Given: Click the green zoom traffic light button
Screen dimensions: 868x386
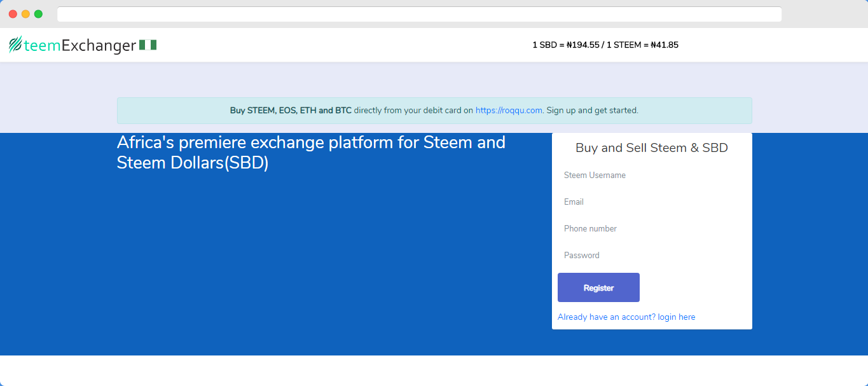Looking at the screenshot, I should [39, 13].
